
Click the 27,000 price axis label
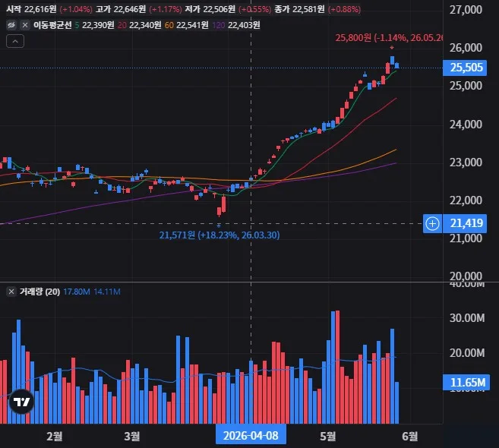point(466,10)
